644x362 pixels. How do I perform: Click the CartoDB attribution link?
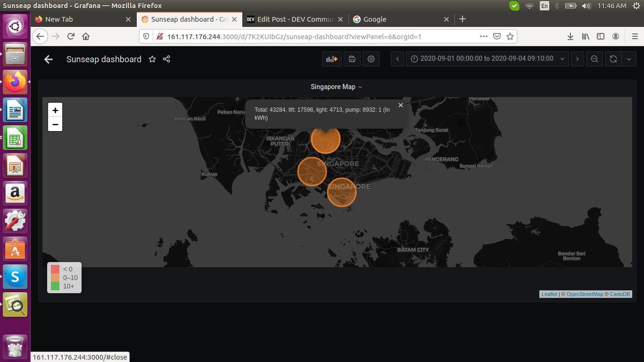(619, 294)
